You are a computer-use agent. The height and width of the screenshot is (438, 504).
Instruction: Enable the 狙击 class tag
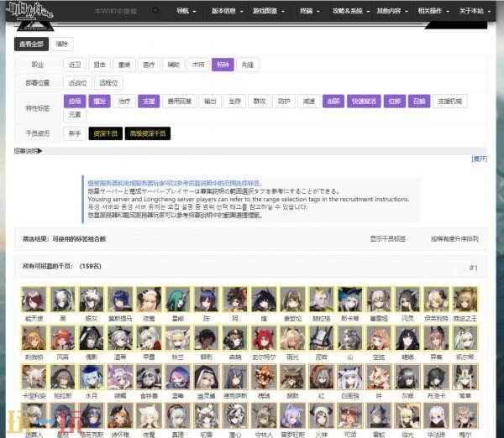pos(100,65)
